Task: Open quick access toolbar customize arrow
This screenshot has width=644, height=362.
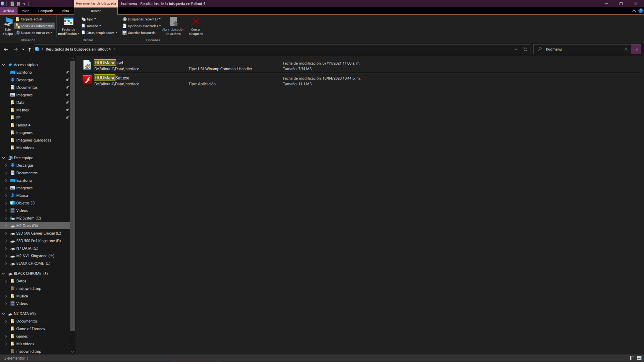Action: point(24,4)
